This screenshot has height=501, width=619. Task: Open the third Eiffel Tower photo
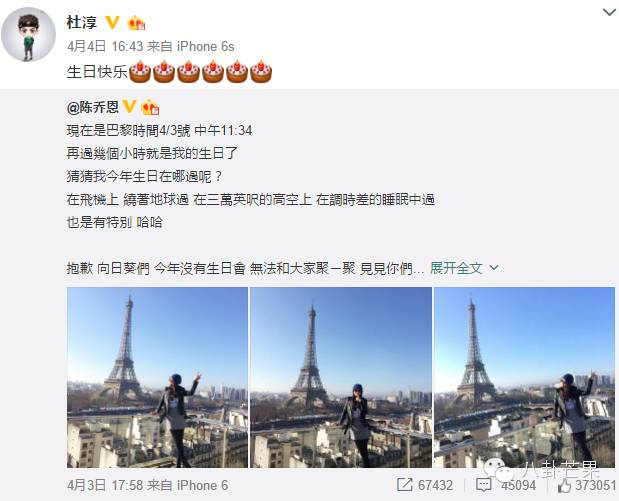point(524,377)
